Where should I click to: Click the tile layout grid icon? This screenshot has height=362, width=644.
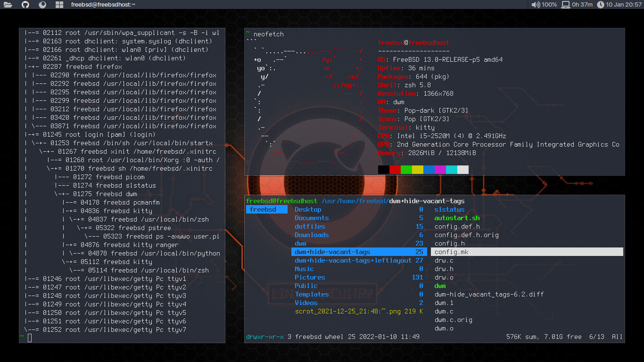coord(59,5)
